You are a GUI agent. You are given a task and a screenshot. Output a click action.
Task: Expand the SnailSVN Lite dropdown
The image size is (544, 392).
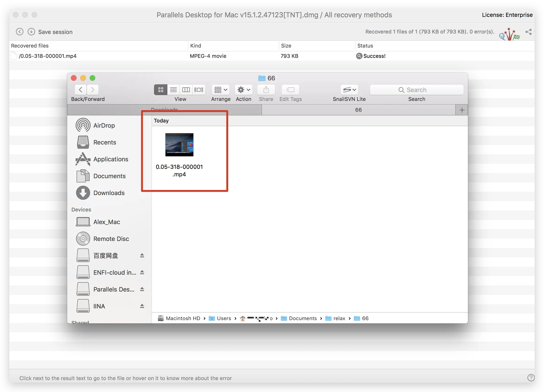pos(349,90)
